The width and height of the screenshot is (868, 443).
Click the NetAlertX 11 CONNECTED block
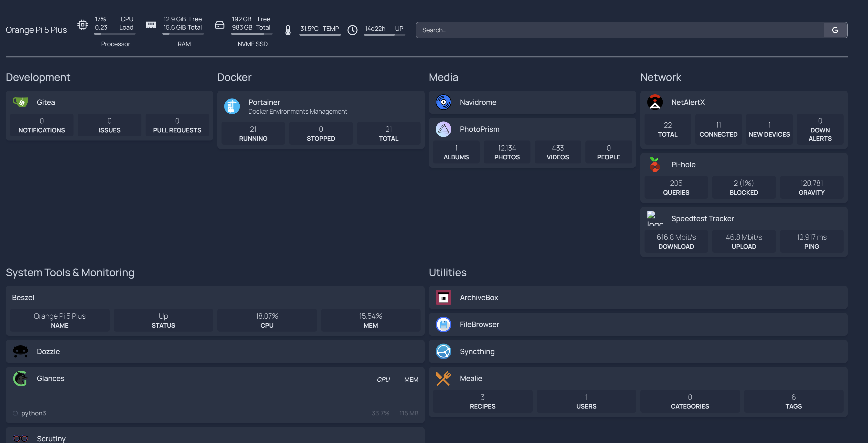[x=718, y=129]
